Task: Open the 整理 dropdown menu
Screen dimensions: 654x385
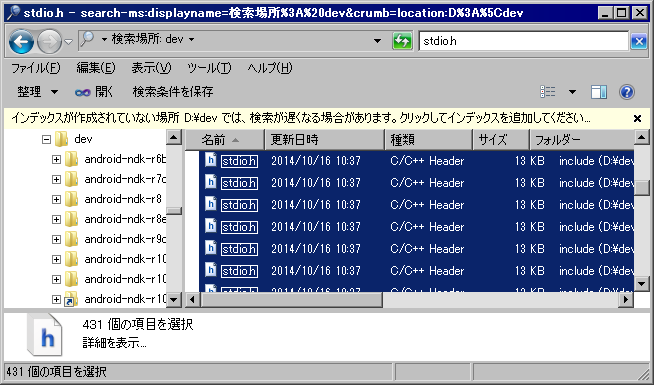Action: click(x=37, y=92)
